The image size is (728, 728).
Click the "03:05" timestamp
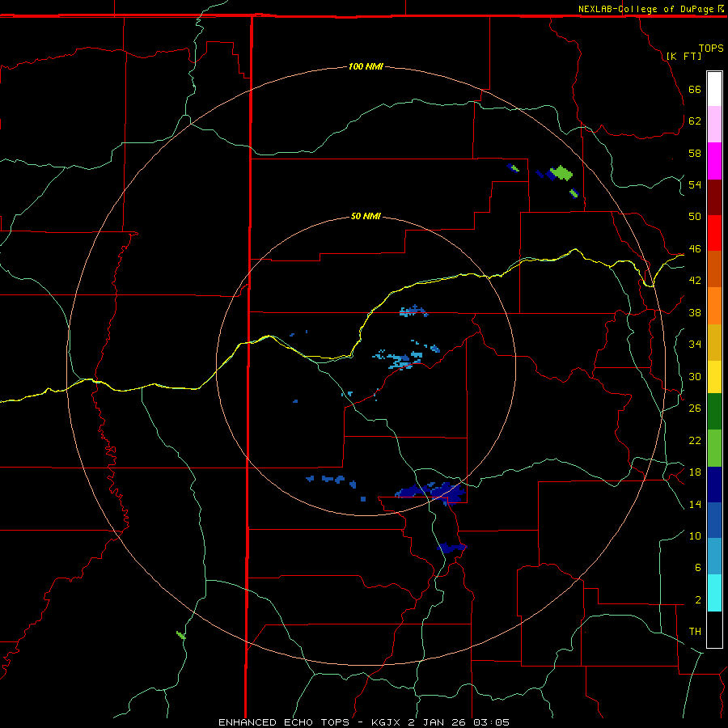pos(491,722)
